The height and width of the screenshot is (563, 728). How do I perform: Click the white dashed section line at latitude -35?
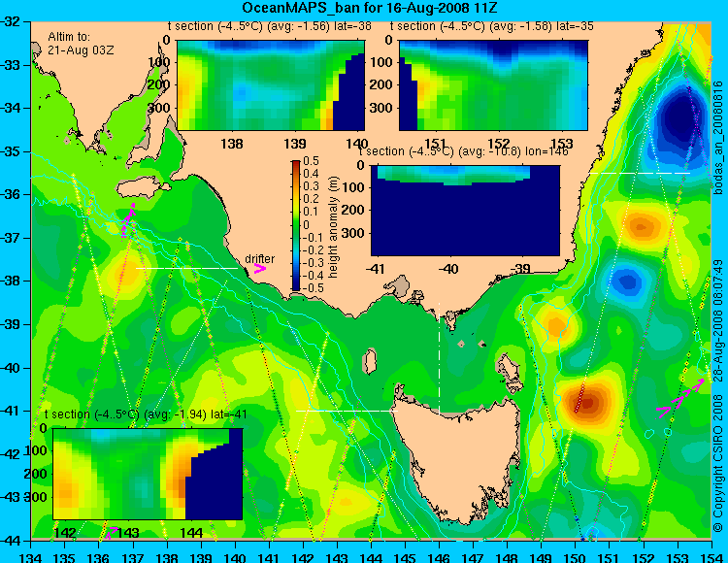[x=640, y=173]
